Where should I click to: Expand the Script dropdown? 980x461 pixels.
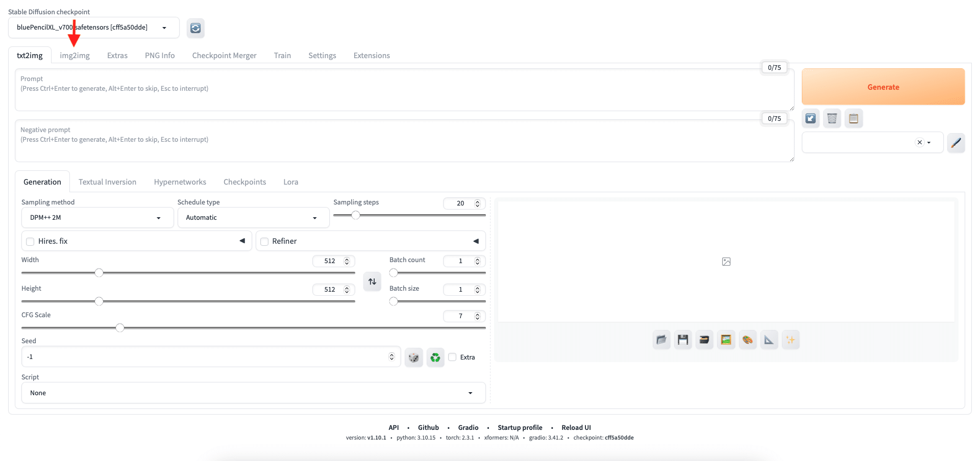[253, 393]
